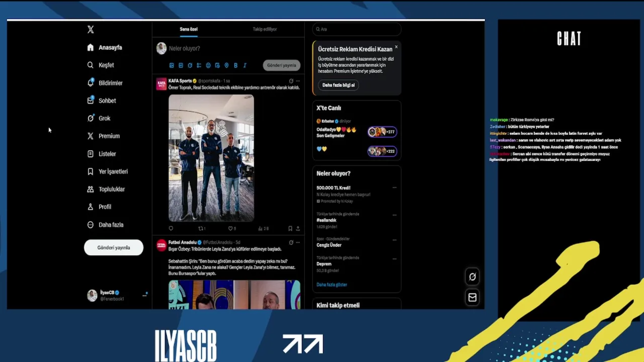Like the KAFA Sports post
Screen dimensions: 644x362
(232, 228)
